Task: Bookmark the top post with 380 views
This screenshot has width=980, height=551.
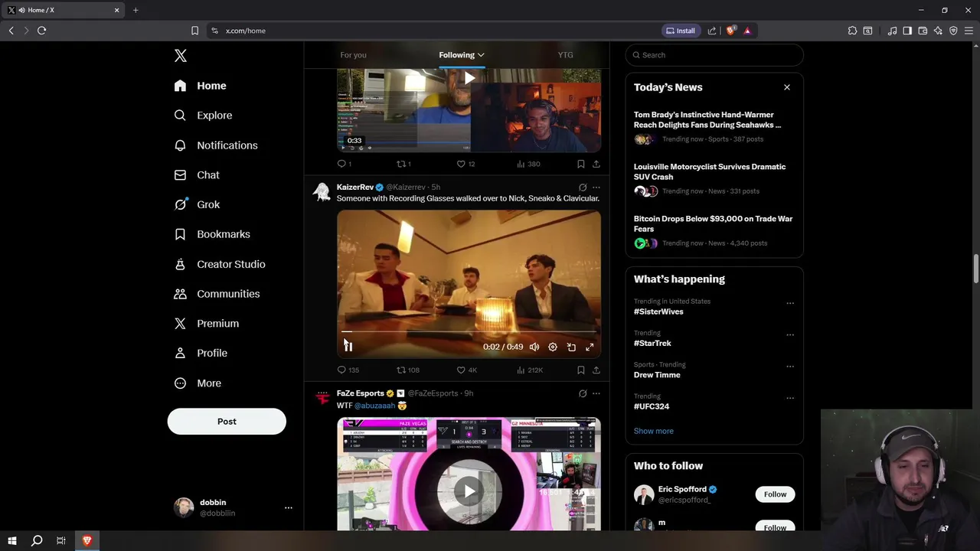Action: point(581,164)
